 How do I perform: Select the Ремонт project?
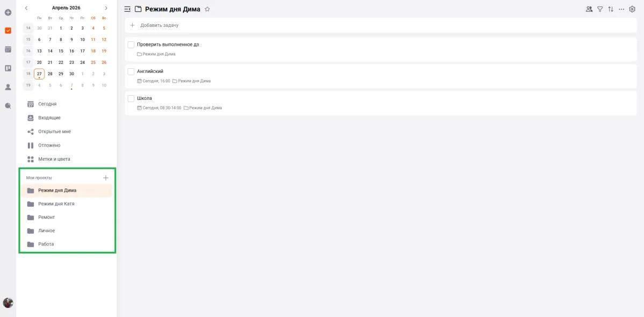pos(46,217)
